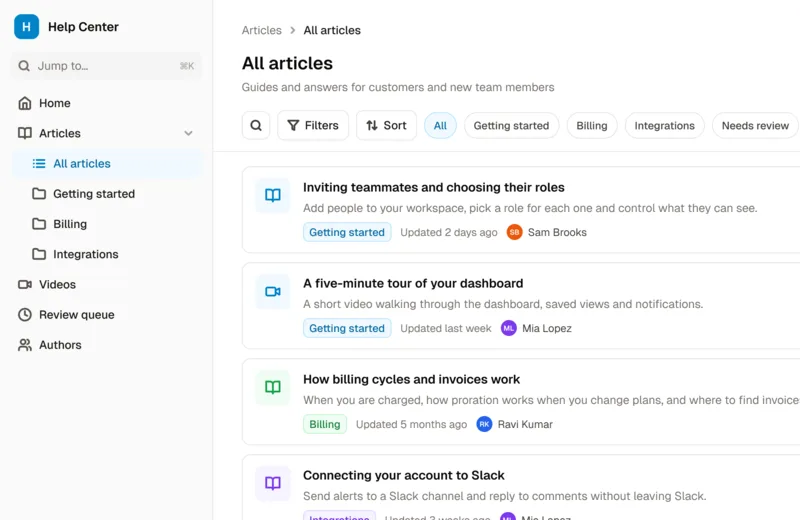Click the Jump to search field
Viewport: 800px width, 520px height.
point(107,66)
